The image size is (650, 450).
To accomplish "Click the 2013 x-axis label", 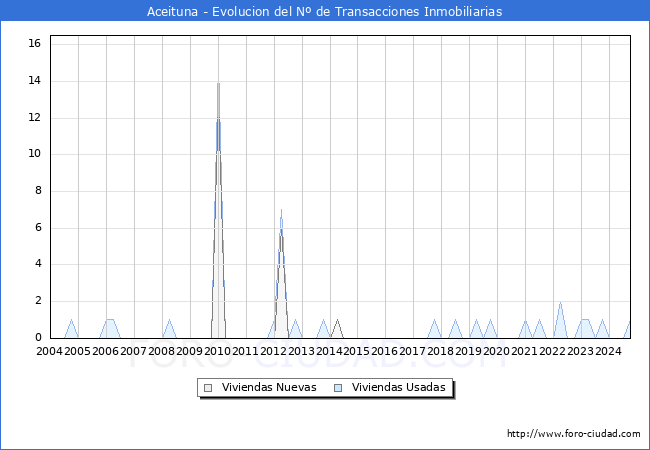I will click(x=301, y=351).
